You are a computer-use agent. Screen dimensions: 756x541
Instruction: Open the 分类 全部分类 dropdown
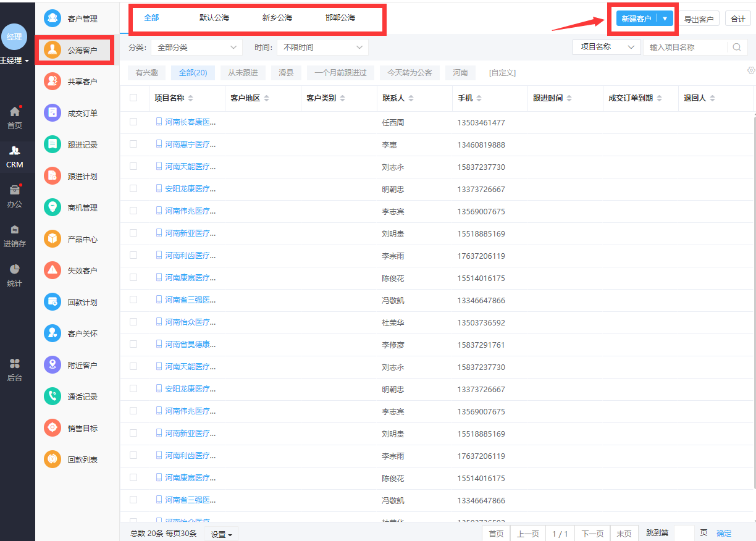196,47
